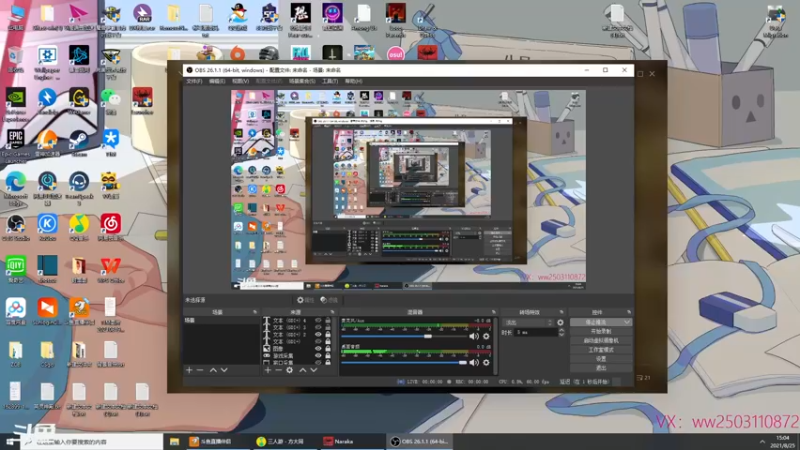Open WeChat desktop icon

pos(111,101)
